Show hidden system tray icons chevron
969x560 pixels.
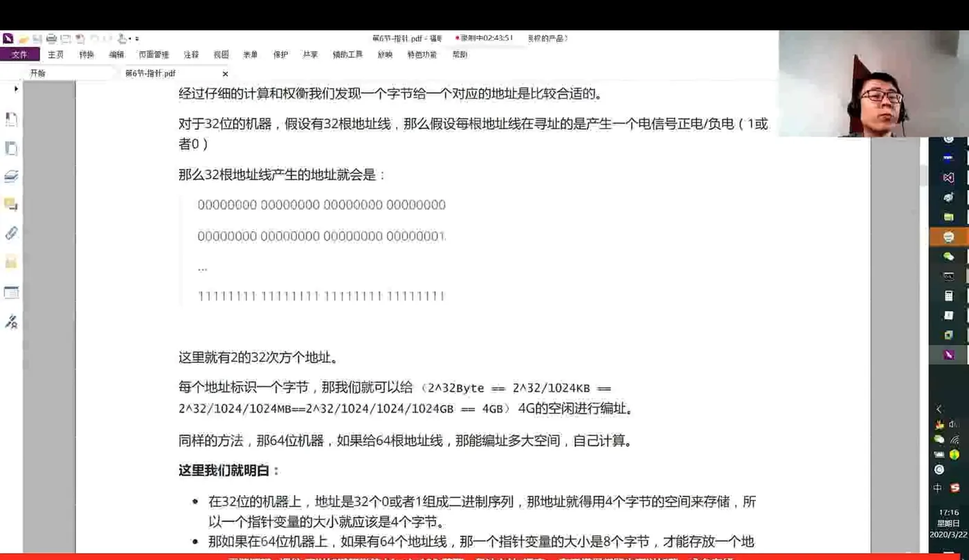point(939,409)
